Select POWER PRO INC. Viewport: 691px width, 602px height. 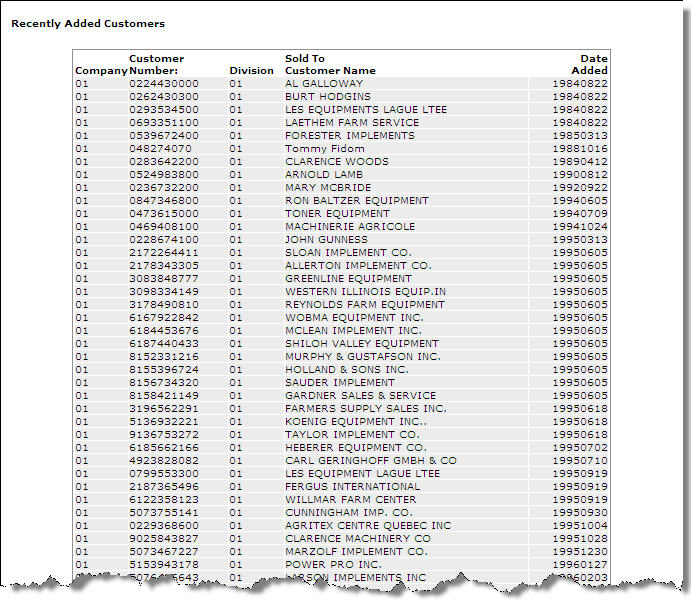[x=333, y=565]
